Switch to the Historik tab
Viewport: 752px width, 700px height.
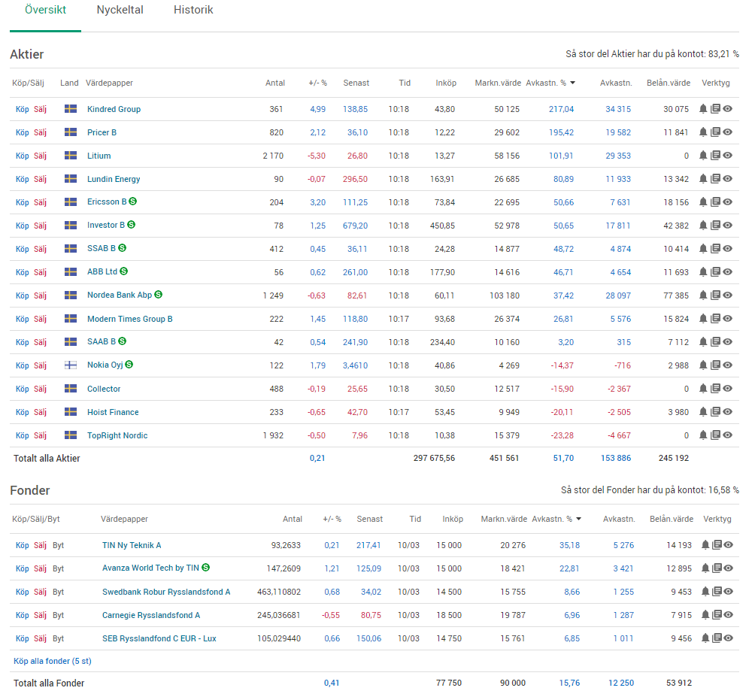tap(193, 10)
